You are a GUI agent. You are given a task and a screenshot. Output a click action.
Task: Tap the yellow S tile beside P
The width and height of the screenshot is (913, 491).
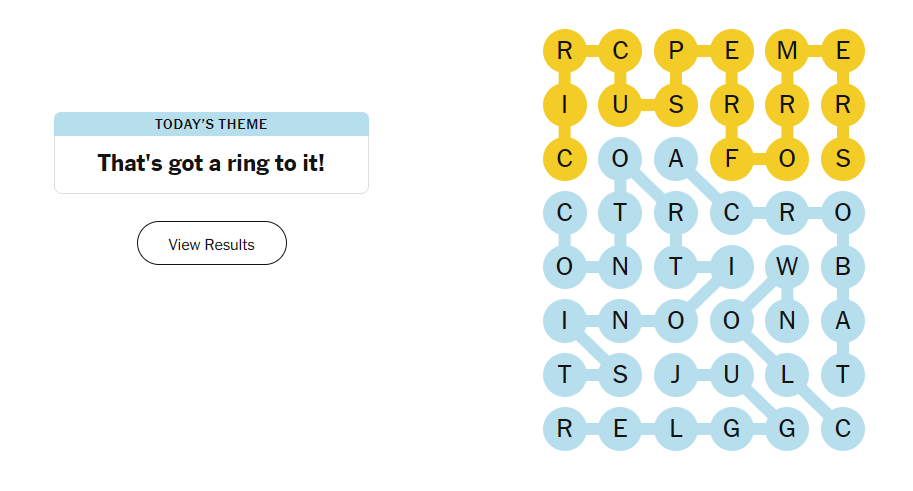click(x=676, y=105)
